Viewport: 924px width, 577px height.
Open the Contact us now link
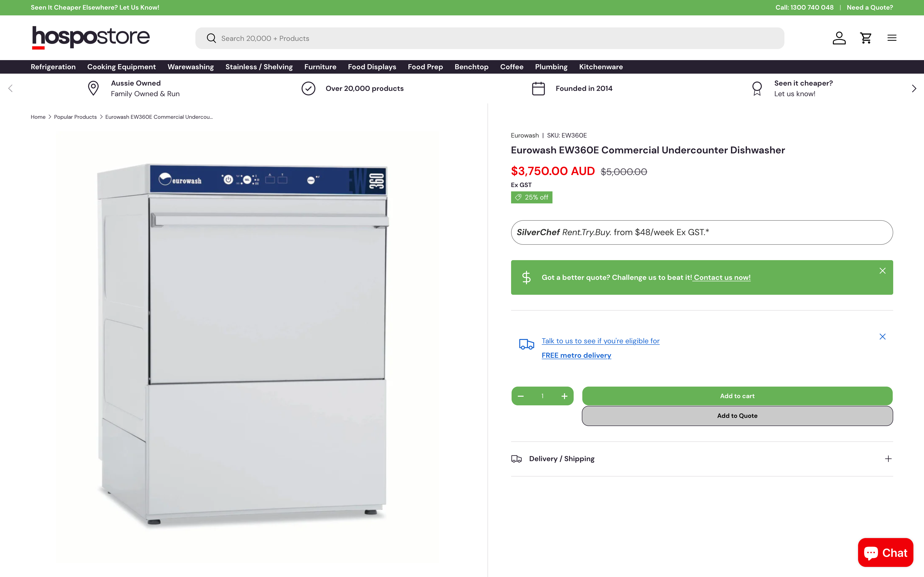click(x=721, y=277)
